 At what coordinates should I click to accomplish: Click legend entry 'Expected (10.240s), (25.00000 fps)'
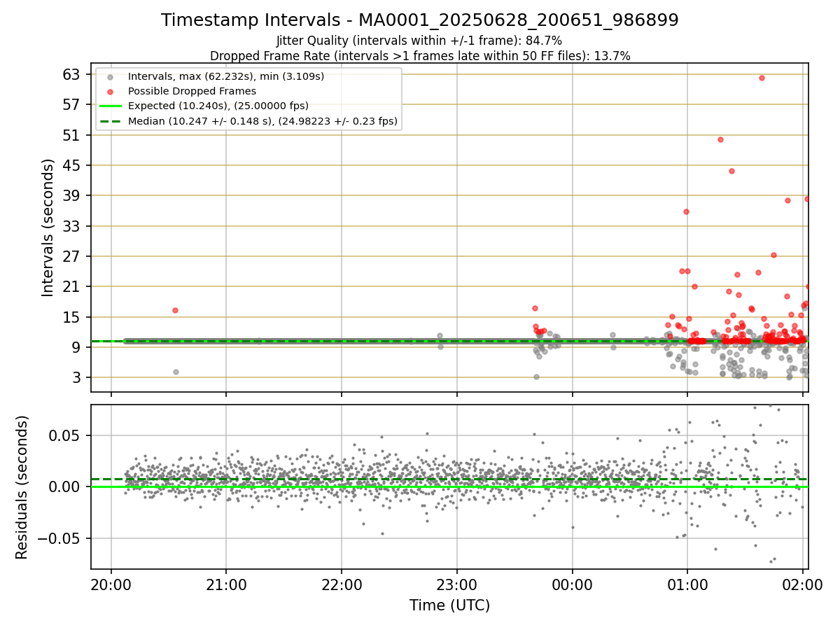coord(218,106)
